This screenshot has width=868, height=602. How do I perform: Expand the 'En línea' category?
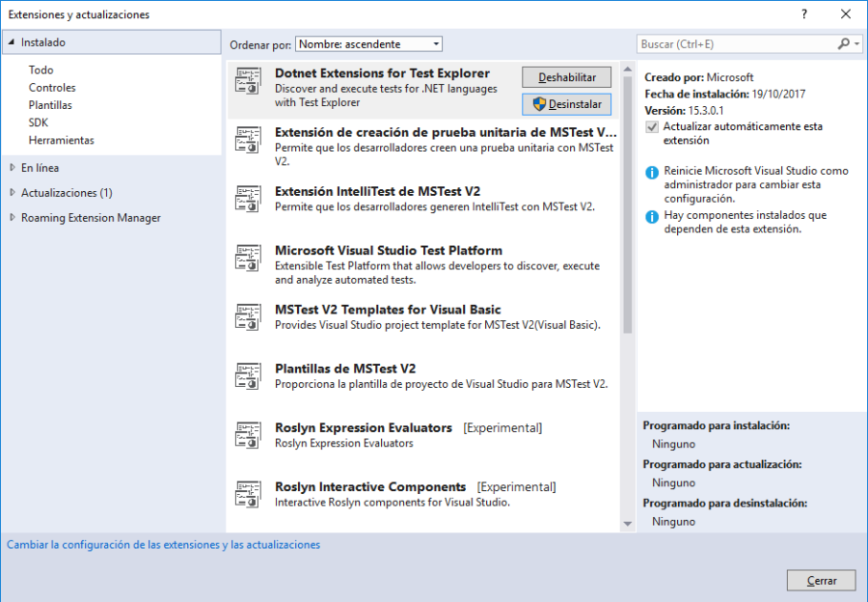pyautogui.click(x=13, y=168)
